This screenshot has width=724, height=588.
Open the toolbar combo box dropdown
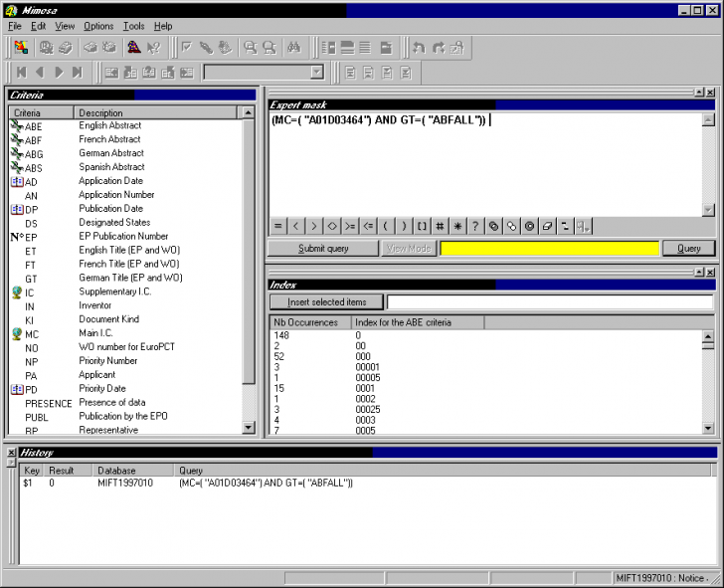tap(316, 72)
